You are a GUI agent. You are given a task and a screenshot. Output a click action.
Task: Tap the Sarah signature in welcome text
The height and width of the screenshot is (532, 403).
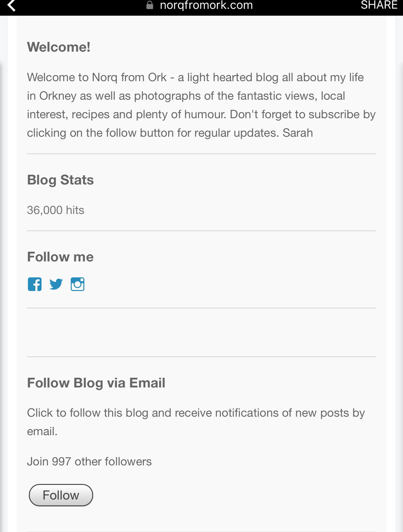click(298, 133)
